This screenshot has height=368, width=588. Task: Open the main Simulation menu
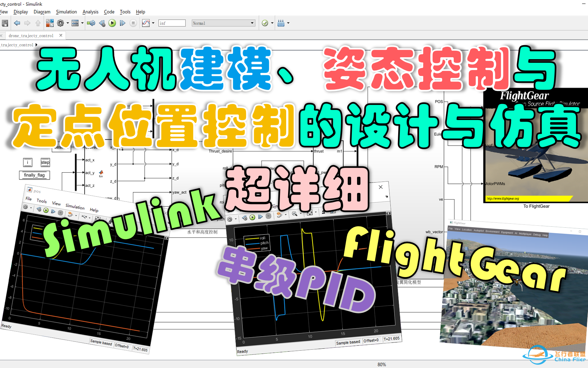(66, 12)
